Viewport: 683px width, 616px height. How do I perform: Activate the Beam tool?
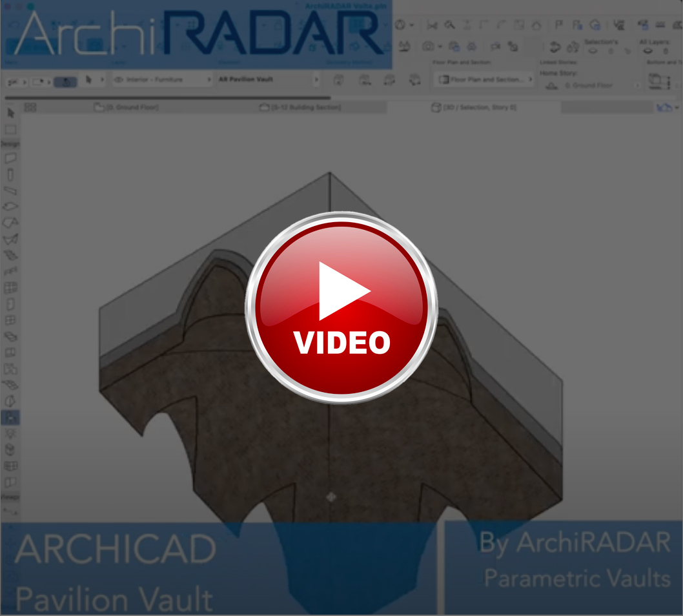point(10,191)
